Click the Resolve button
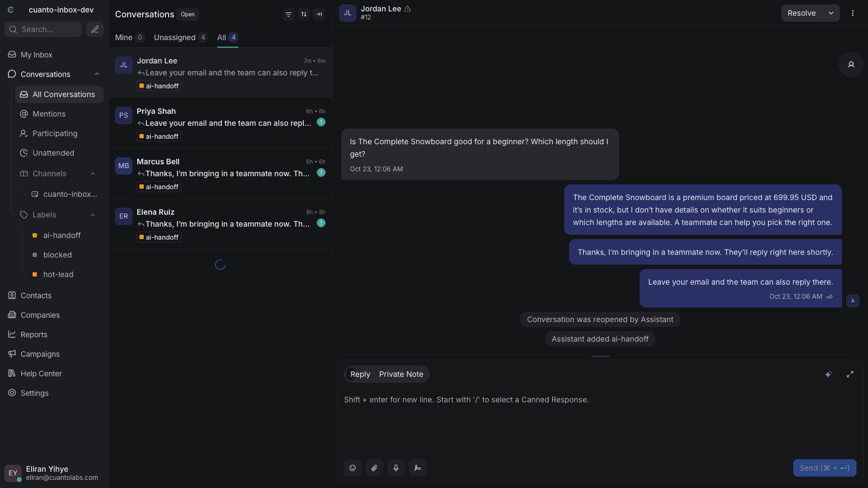 (802, 13)
